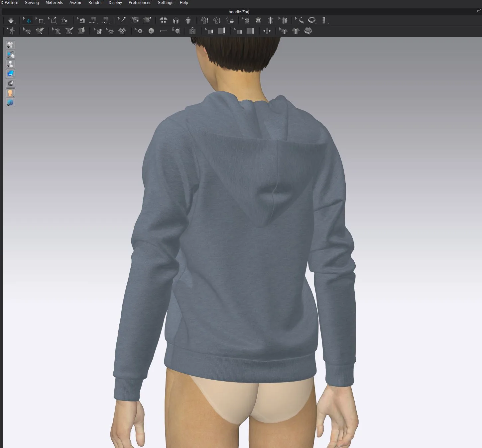Open the Materials menu
This screenshot has width=482, height=448.
pos(54,3)
